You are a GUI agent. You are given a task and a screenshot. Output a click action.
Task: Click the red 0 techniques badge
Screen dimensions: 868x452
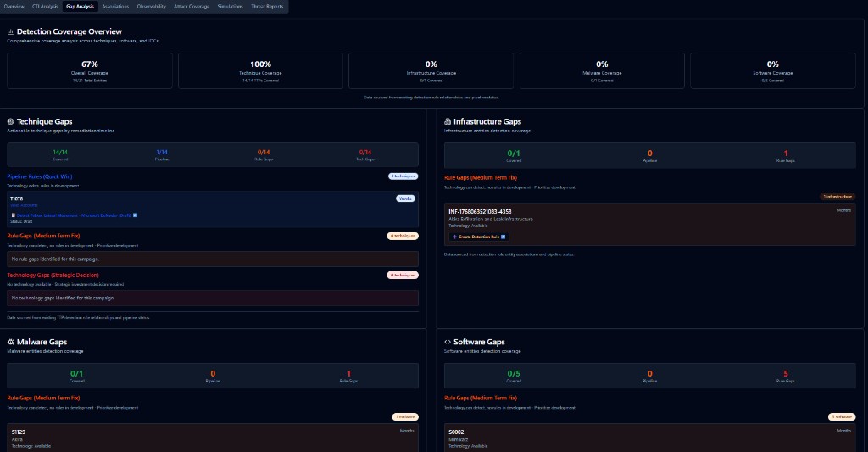[403, 276]
